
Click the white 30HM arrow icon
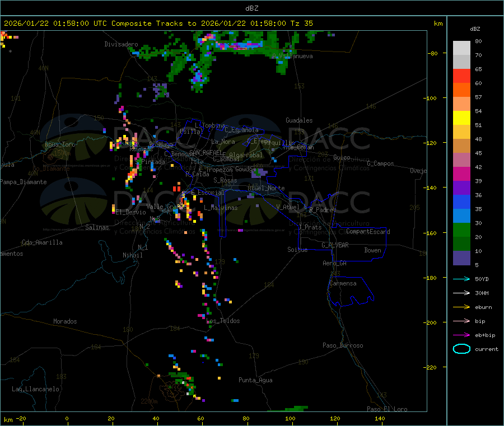pyautogui.click(x=461, y=293)
